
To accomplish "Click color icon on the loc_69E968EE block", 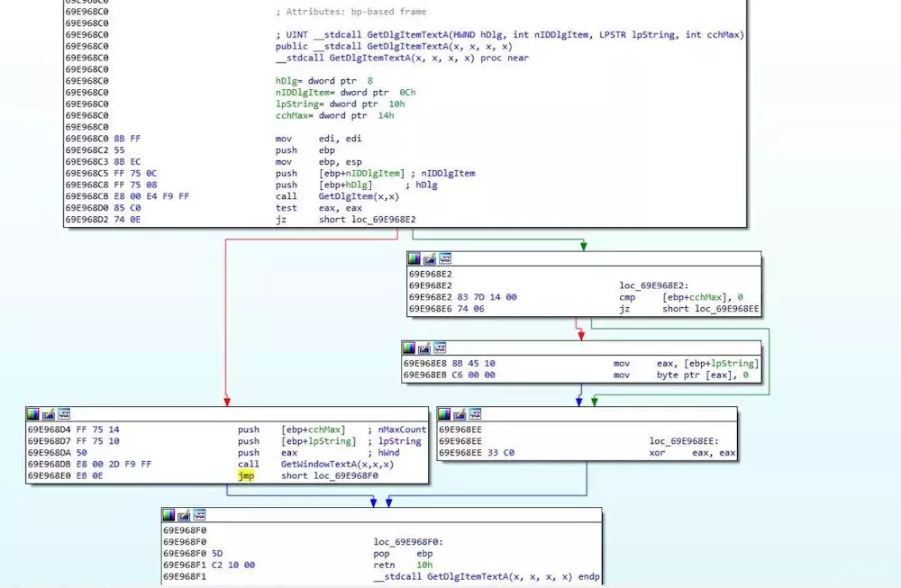I will tap(445, 414).
